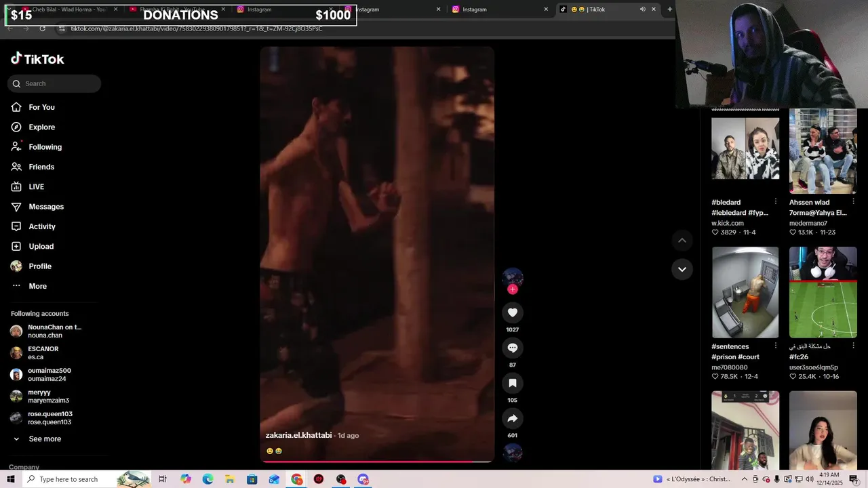Screen dimensions: 868x488
Task: Open the Following feed
Action: (x=36, y=147)
